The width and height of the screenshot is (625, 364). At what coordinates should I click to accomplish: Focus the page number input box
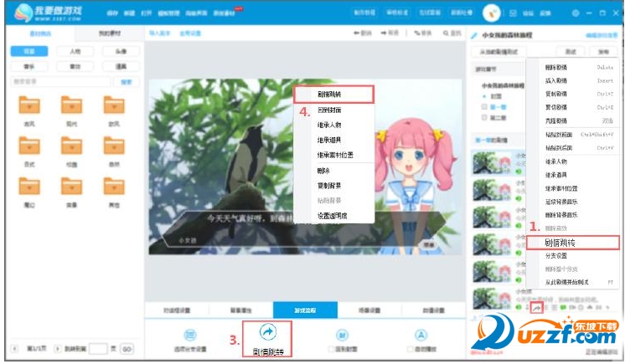[x=98, y=349]
